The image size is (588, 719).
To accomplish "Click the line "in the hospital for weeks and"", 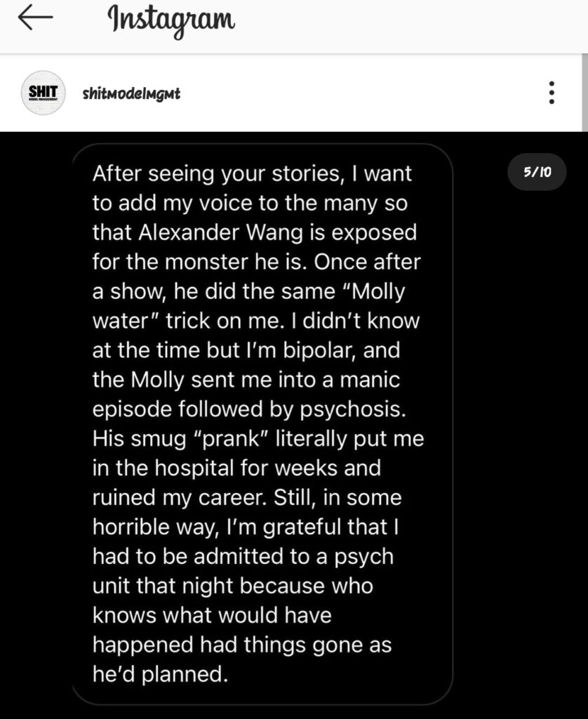I will tap(236, 468).
